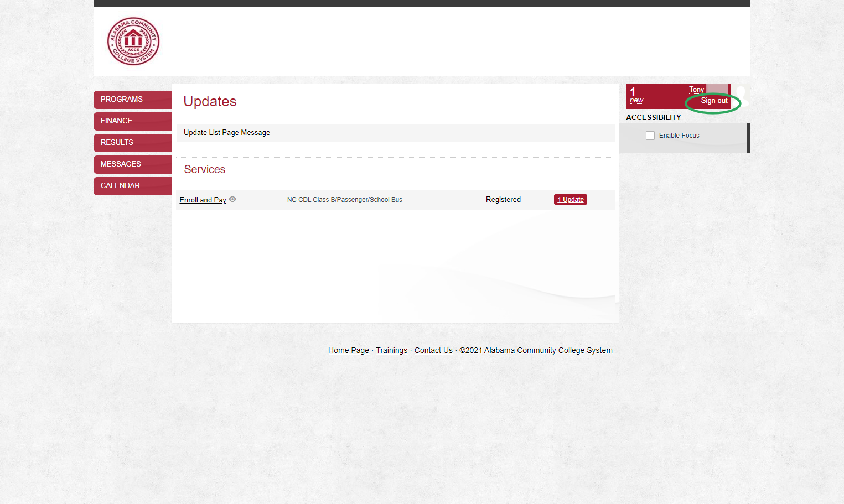Click the ACCESSIBILITY panel heading

654,117
